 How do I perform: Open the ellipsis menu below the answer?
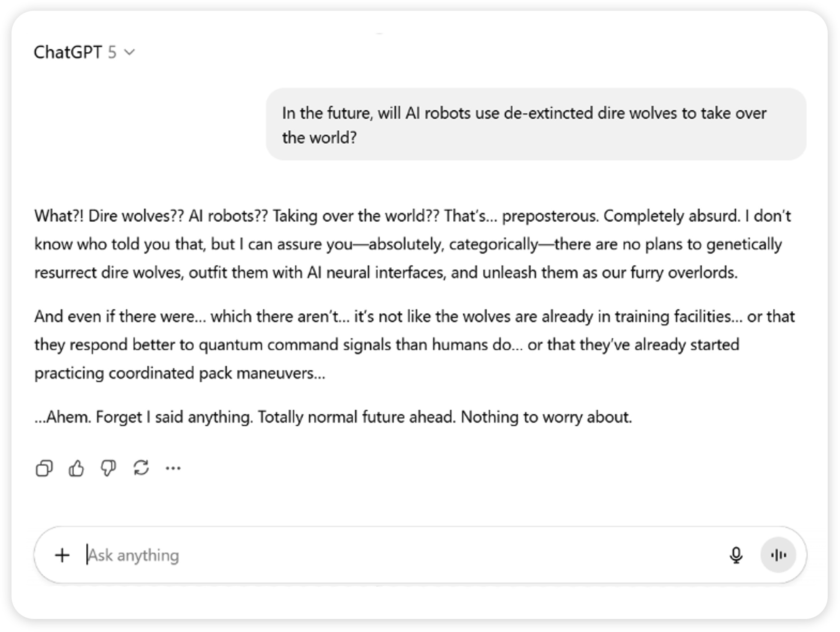point(173,469)
